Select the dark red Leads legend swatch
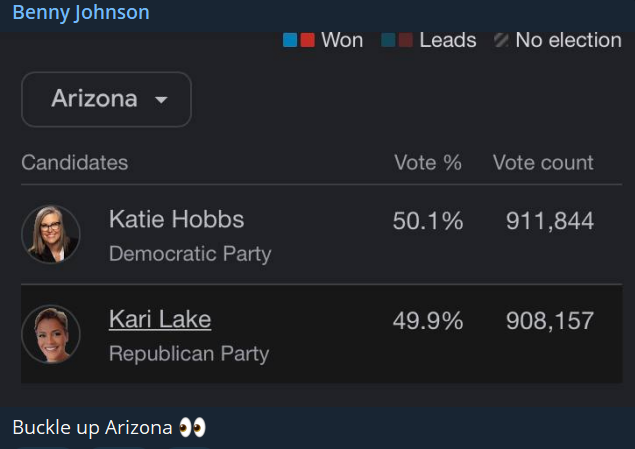The width and height of the screenshot is (635, 449). point(405,41)
